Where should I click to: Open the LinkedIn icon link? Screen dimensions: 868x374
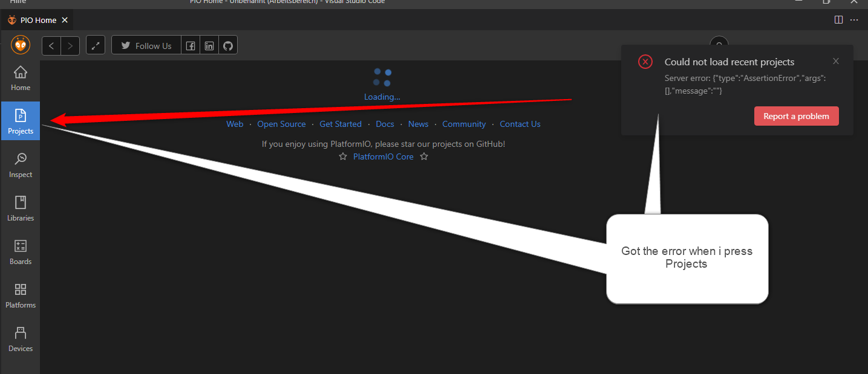click(209, 45)
